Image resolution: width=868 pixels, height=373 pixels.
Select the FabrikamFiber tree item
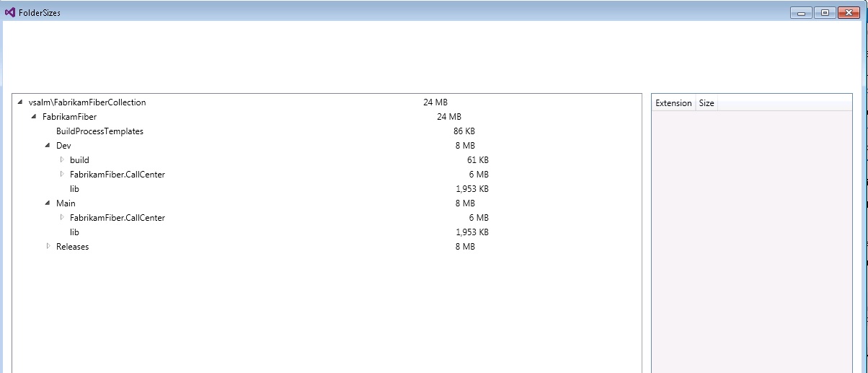click(x=69, y=117)
